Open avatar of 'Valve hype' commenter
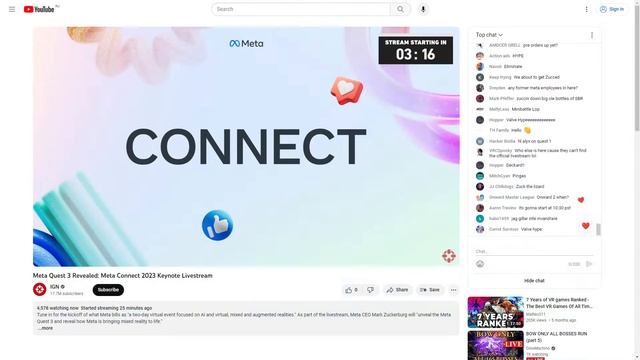The height and width of the screenshot is (360, 640). [480, 229]
